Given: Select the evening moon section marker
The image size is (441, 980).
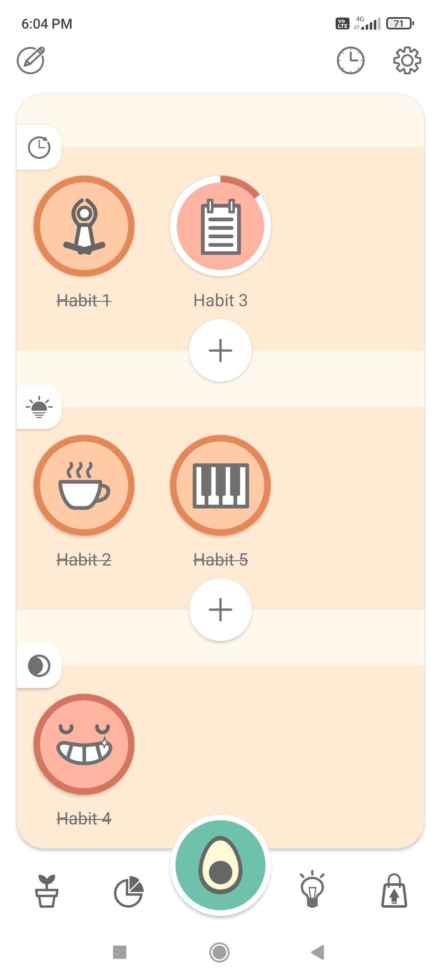Looking at the screenshot, I should pyautogui.click(x=39, y=666).
